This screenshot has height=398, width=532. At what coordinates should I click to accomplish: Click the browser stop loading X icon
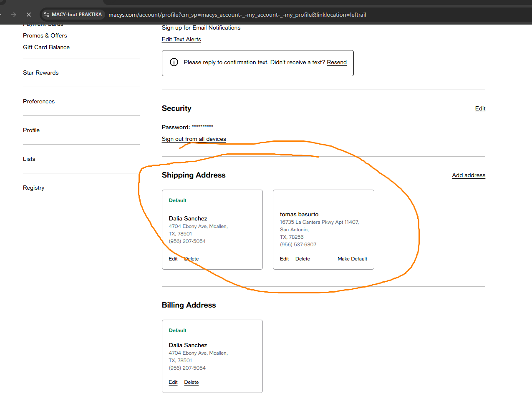[x=28, y=15]
